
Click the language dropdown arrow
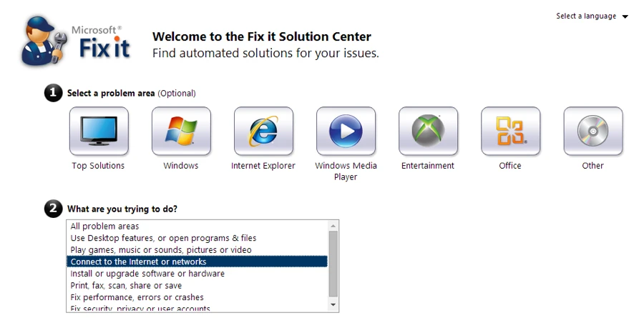[625, 16]
